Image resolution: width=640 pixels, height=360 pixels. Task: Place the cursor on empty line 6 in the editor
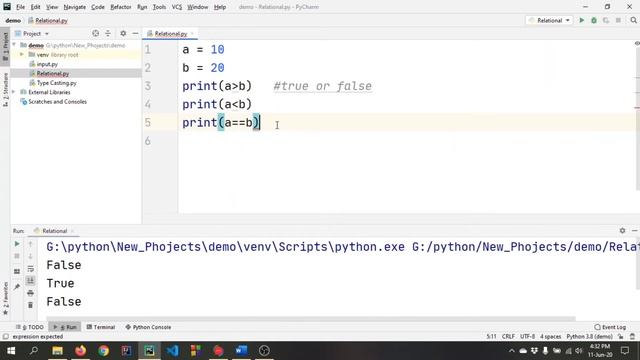coord(408,141)
